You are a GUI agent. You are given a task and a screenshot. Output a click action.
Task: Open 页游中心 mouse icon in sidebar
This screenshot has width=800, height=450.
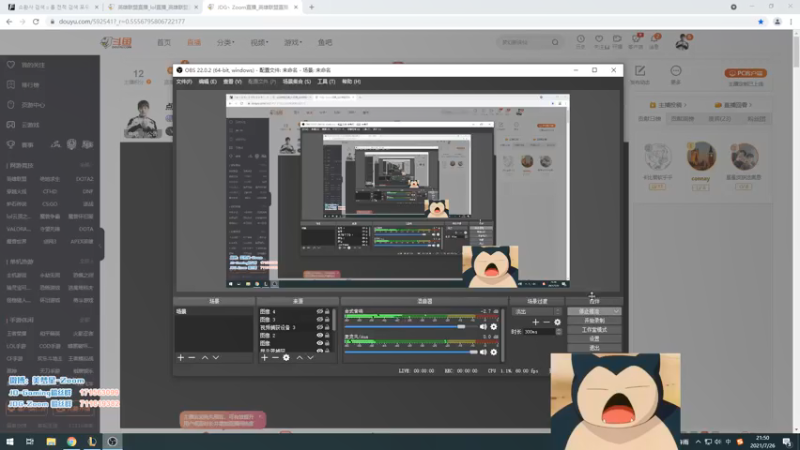point(11,105)
